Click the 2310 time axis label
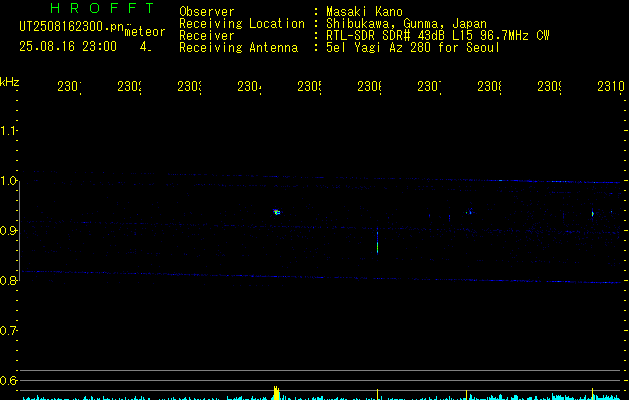629x400 pixels. pyautogui.click(x=611, y=86)
